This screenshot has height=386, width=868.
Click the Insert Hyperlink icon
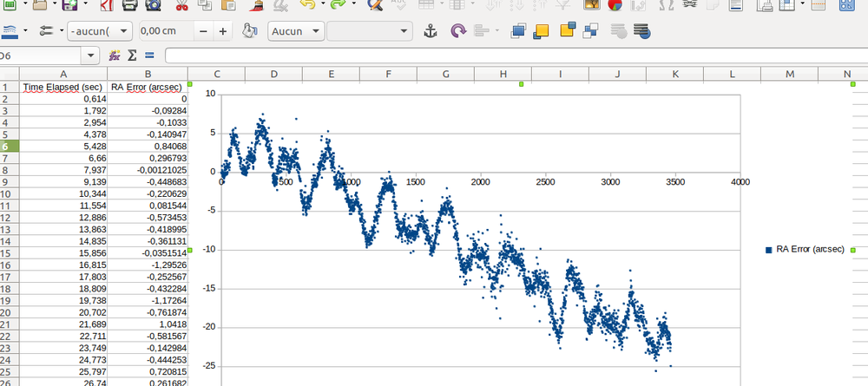pyautogui.click(x=690, y=4)
